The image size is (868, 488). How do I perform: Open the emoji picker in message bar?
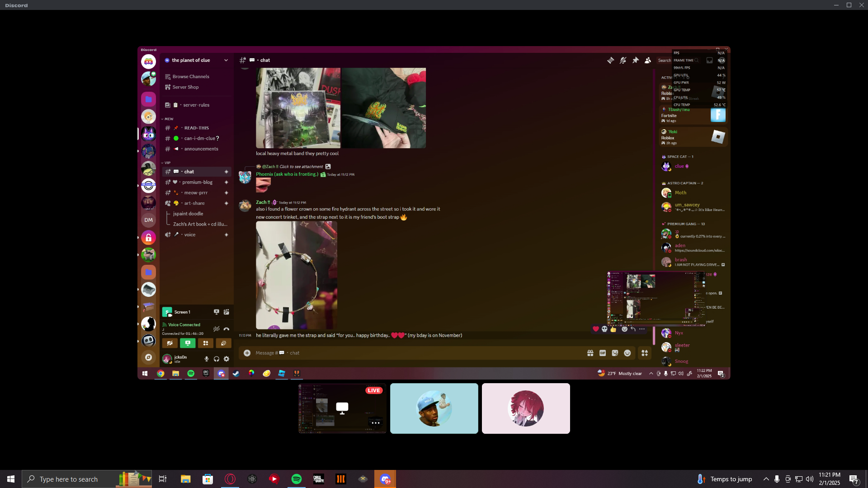[627, 353]
